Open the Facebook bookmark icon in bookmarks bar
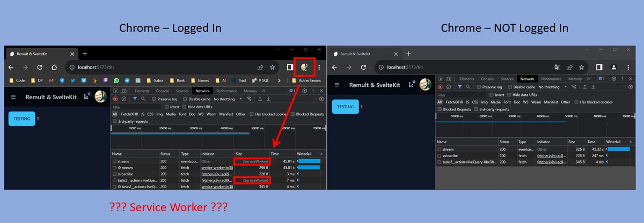The height and width of the screenshot is (223, 644). [x=62, y=80]
